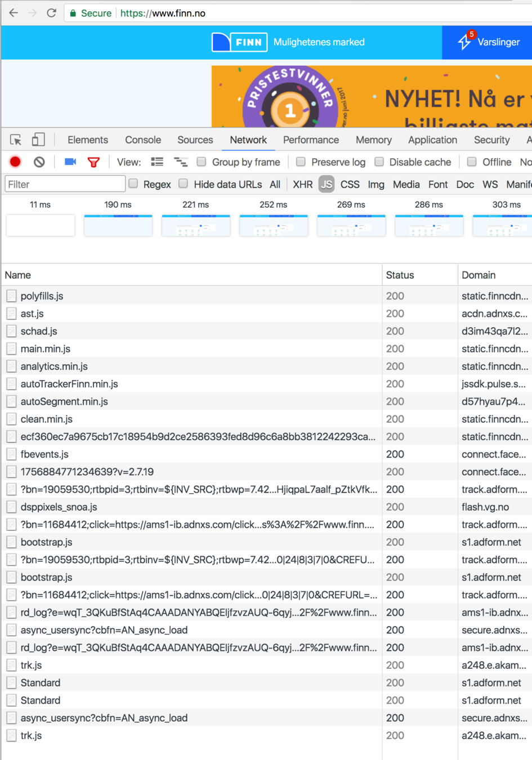Enable the Preserve log checkbox

(x=301, y=162)
